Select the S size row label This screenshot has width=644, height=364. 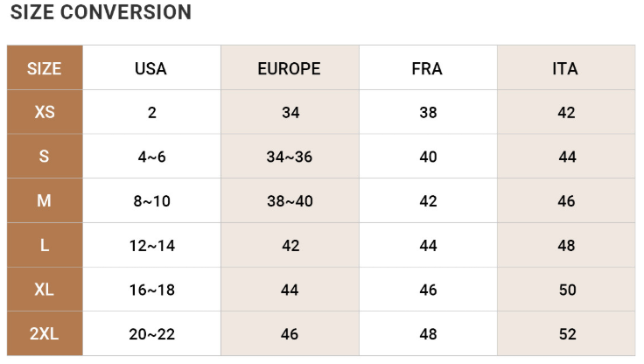click(x=45, y=156)
